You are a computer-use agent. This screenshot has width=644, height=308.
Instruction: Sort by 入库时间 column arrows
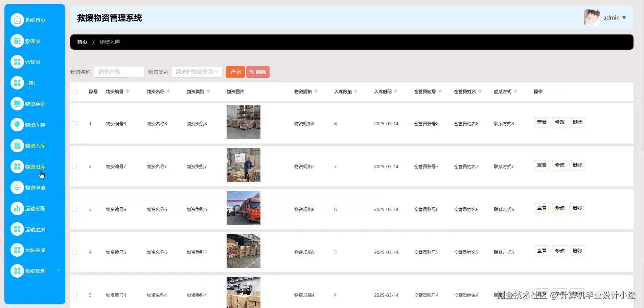click(x=396, y=92)
